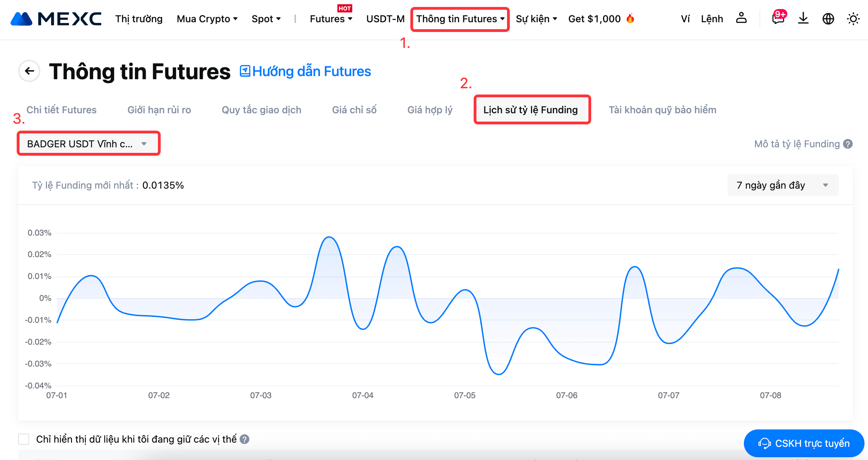Toggle the light/dark theme sun icon
The image size is (868, 460).
pyautogui.click(x=853, y=18)
